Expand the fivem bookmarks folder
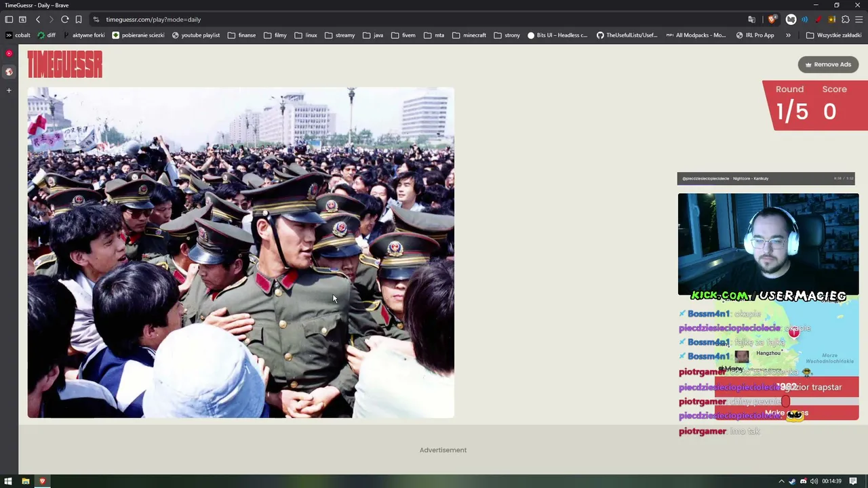 (403, 35)
